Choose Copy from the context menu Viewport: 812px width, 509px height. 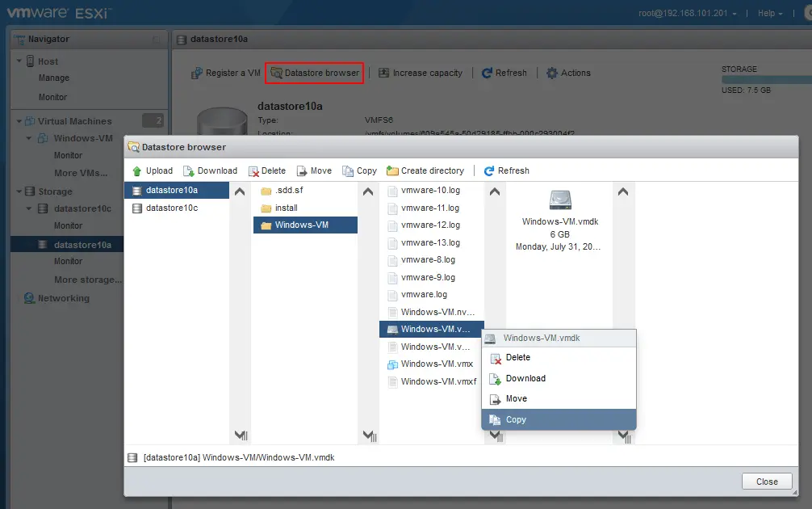[559, 419]
